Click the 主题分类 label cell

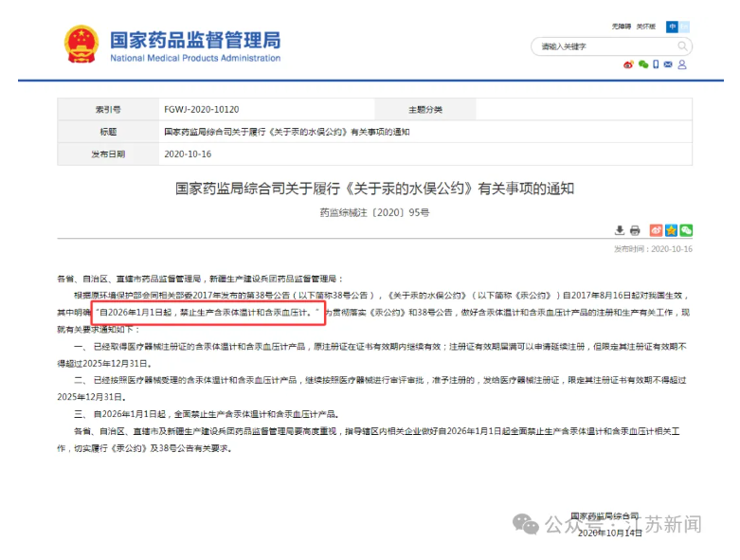[x=425, y=110]
